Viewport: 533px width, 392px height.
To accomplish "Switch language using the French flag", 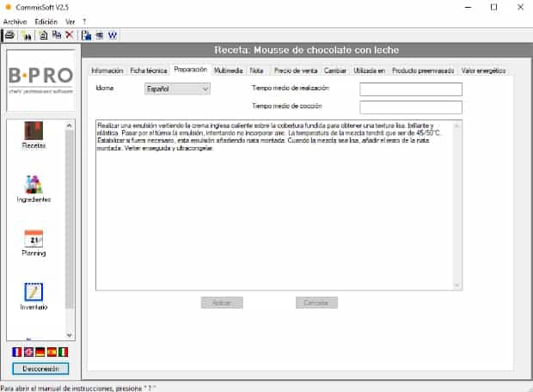I will [17, 352].
